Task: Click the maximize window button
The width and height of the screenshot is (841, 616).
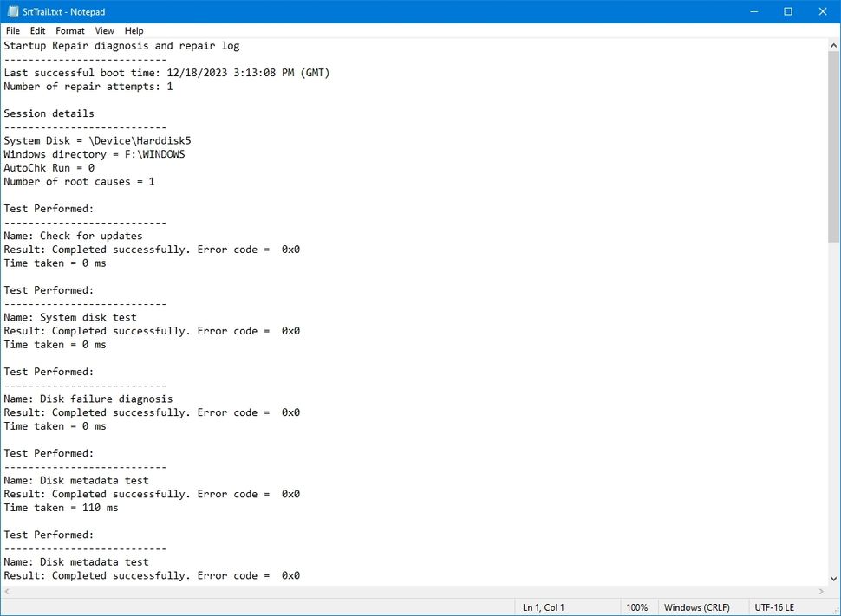Action: (787, 11)
